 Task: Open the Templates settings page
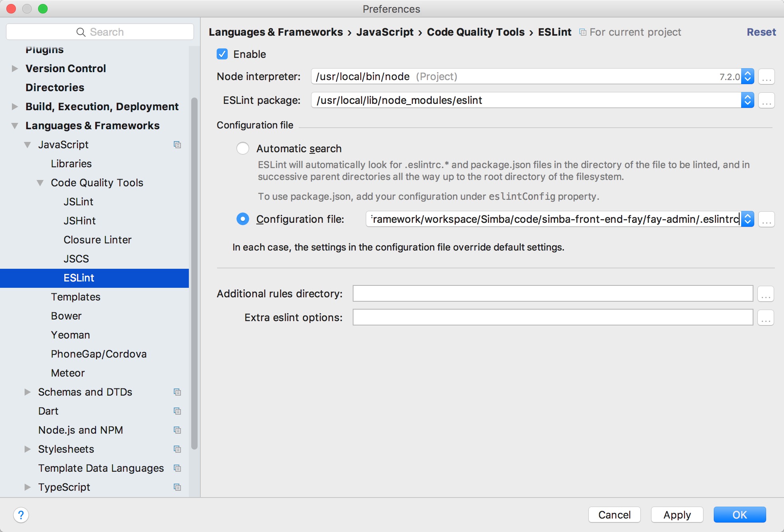[75, 297]
